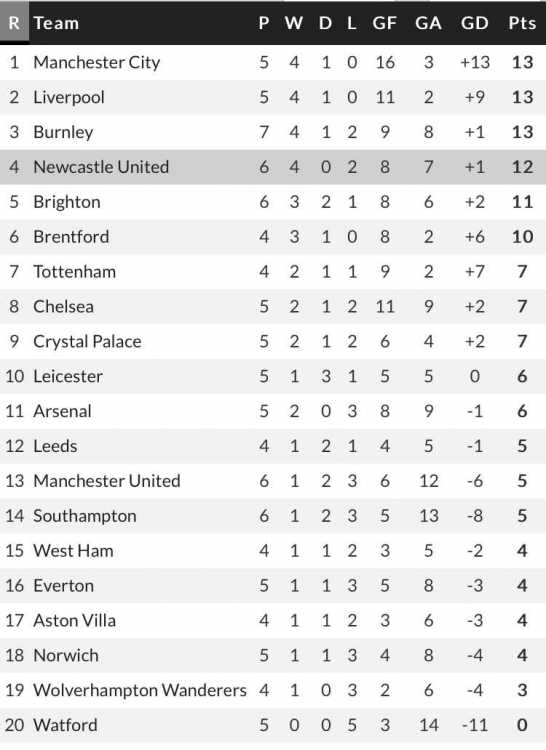This screenshot has height=750, width=546.
Task: Open the Manchester United team link
Action: point(107,481)
